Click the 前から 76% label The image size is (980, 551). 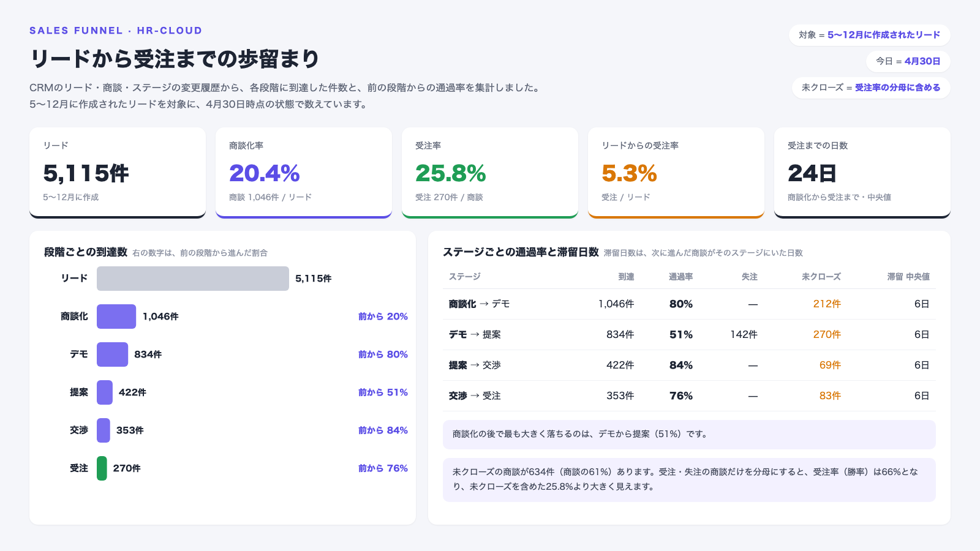point(383,468)
